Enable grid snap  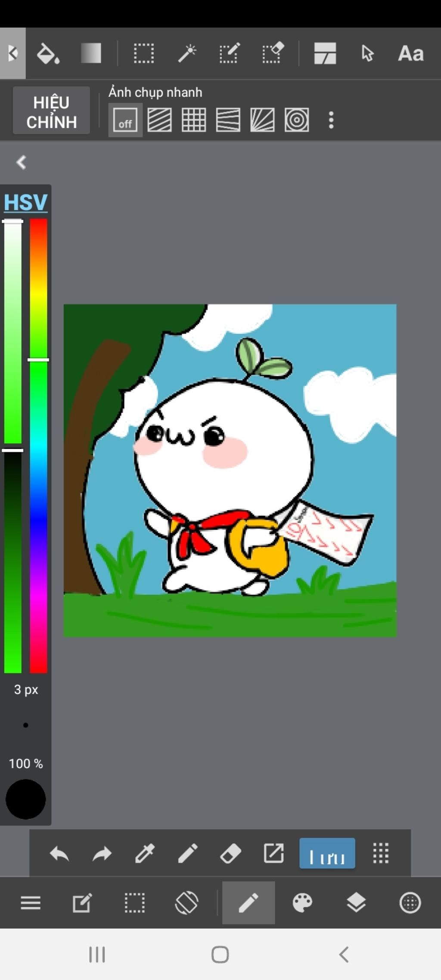(x=194, y=120)
